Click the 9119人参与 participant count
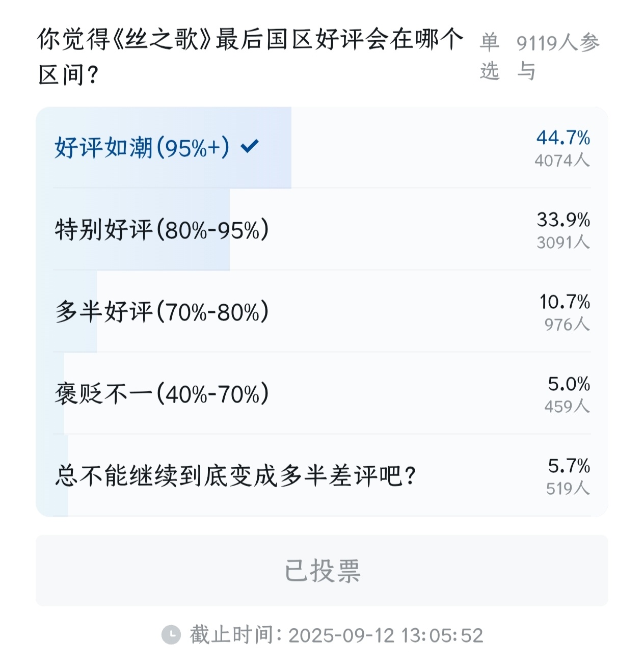This screenshot has width=644, height=668. (x=557, y=56)
